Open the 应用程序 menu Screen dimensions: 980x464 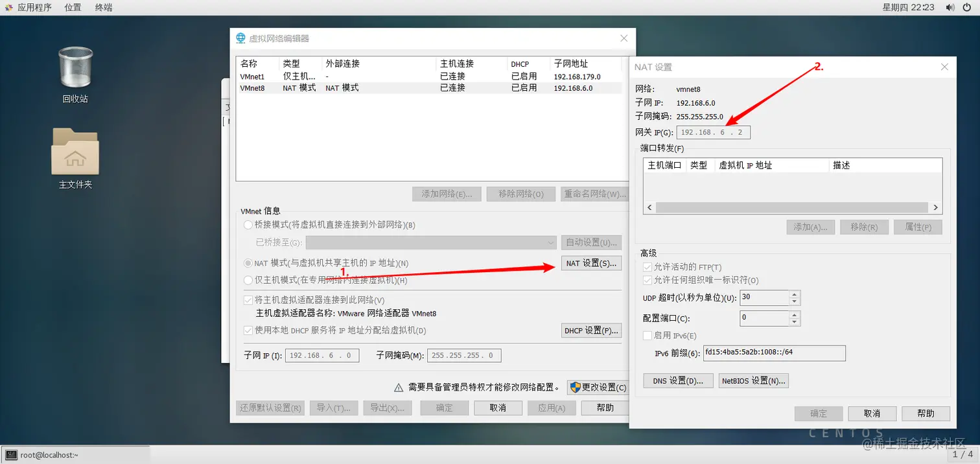(x=29, y=7)
